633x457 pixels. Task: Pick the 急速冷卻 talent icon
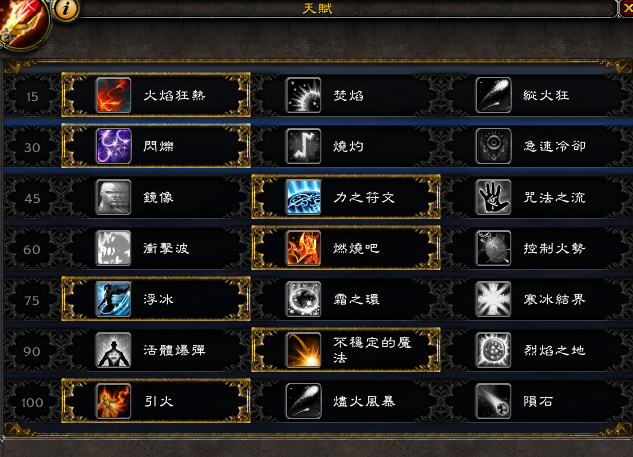[x=493, y=146]
